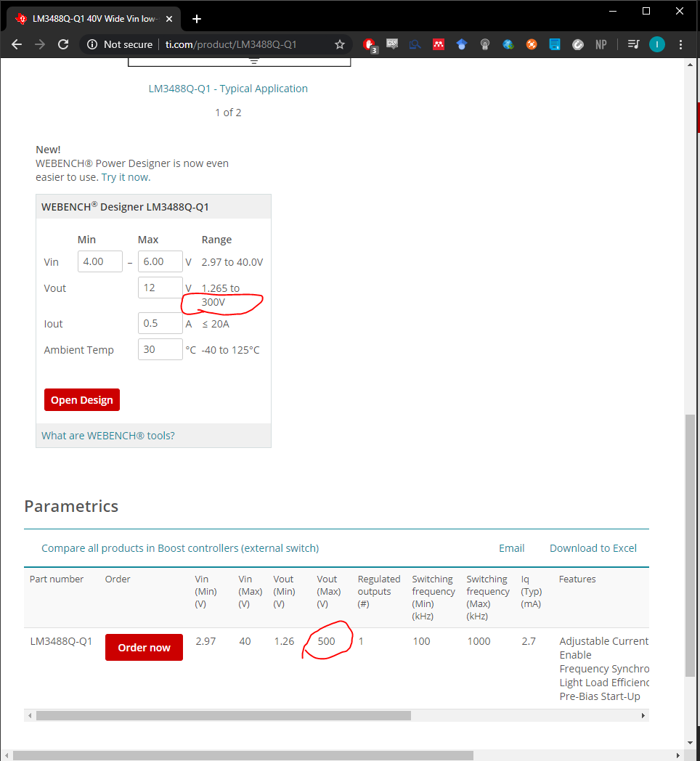Maximize the Chrome window
The height and width of the screenshot is (761, 700).
646,11
